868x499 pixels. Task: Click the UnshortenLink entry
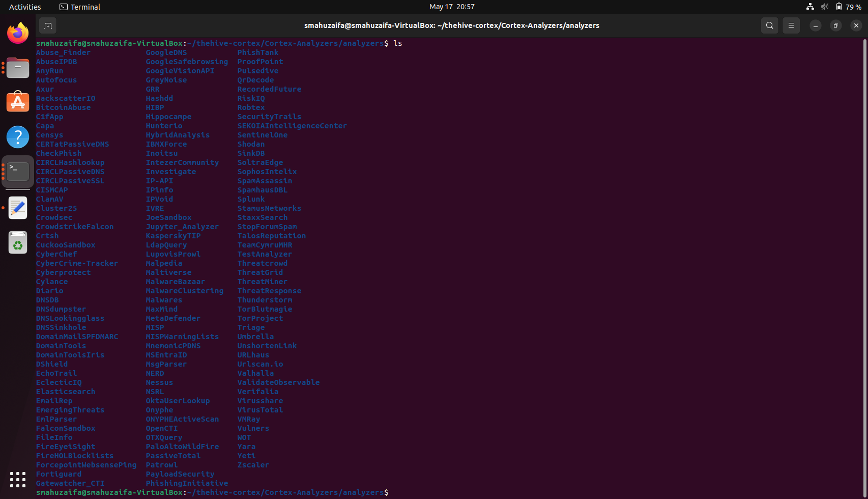(267, 346)
